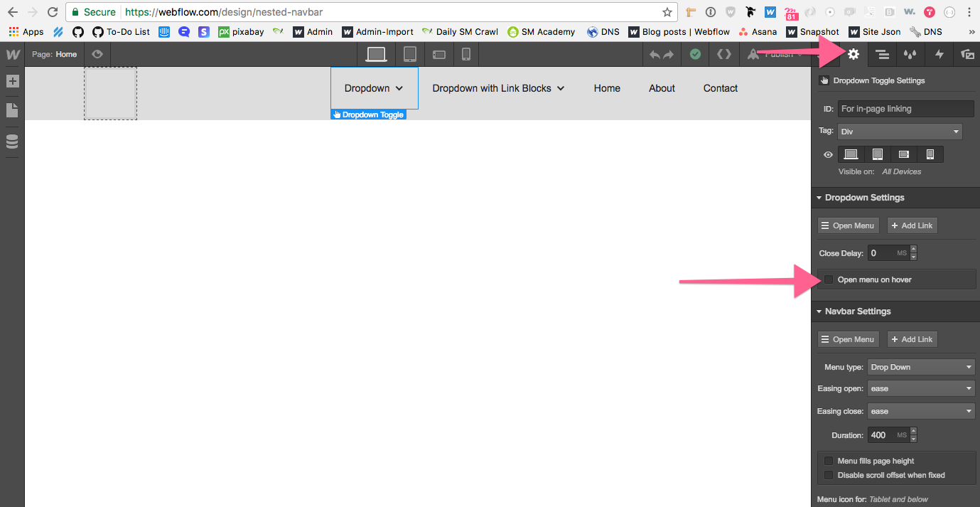Check Menu fills page height
The image size is (980, 507).
(x=828, y=461)
